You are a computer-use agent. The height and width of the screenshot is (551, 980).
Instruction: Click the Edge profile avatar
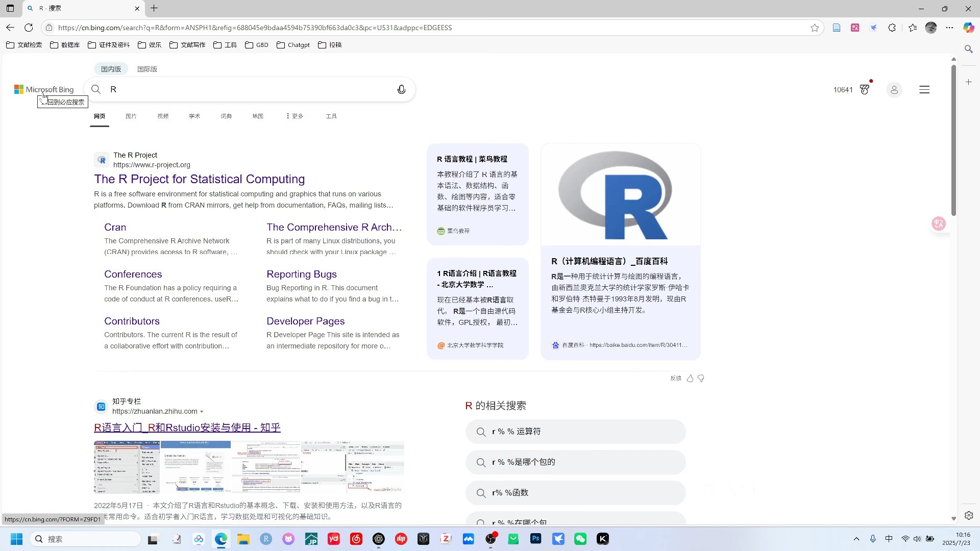point(931,28)
